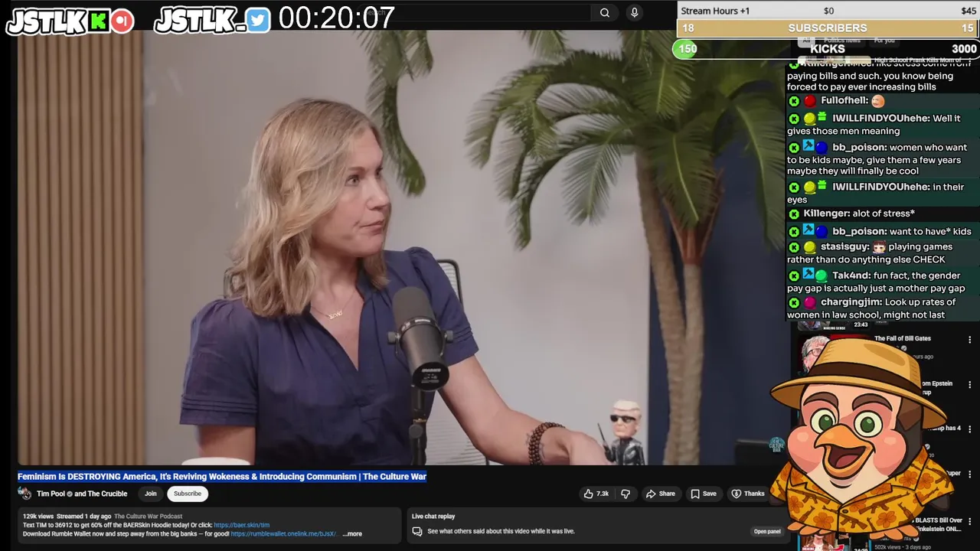The width and height of the screenshot is (980, 551).
Task: Click green badge next to stasisguy message
Action: tap(794, 247)
